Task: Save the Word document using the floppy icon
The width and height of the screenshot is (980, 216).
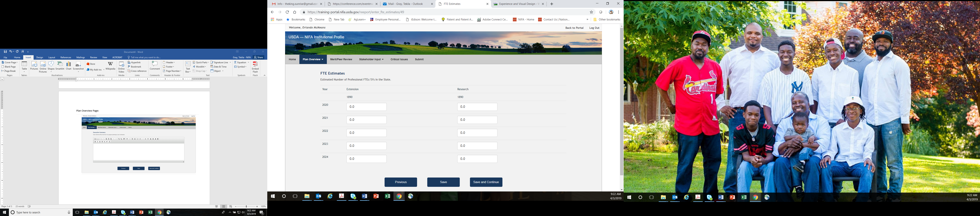Action: click(x=5, y=51)
